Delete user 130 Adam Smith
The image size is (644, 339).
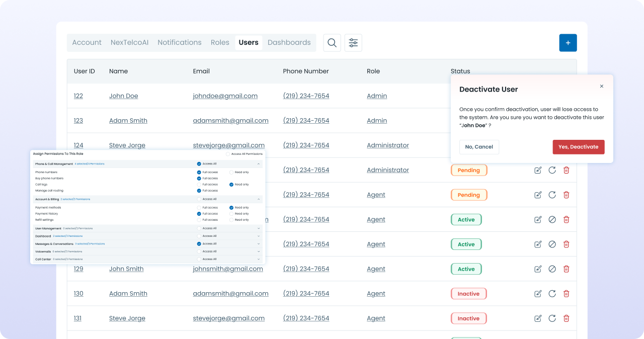tap(566, 294)
